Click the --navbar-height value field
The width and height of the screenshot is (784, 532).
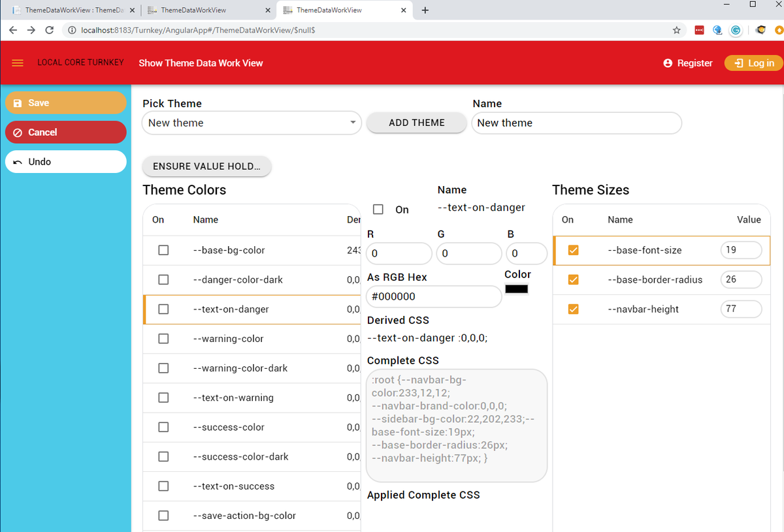point(741,309)
